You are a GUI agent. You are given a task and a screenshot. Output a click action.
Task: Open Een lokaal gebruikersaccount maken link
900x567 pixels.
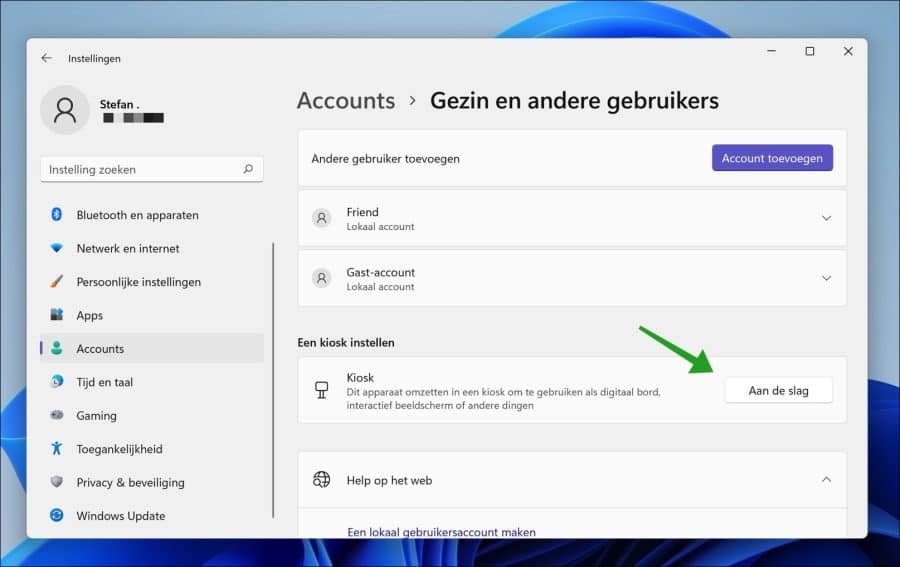[441, 532]
